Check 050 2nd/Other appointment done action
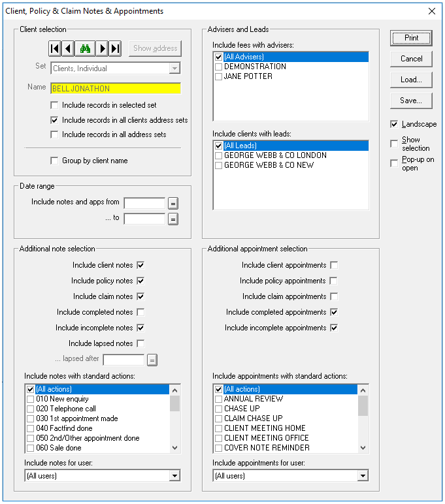 tap(30, 439)
